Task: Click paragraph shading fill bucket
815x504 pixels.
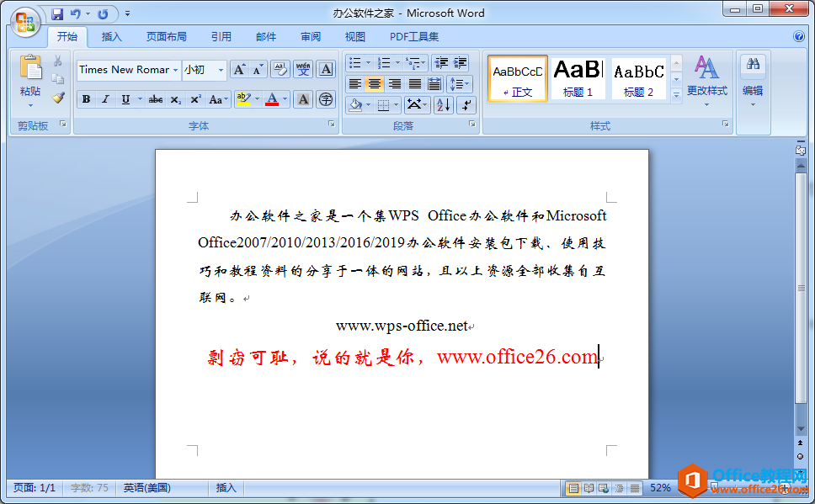Action: click(x=355, y=105)
